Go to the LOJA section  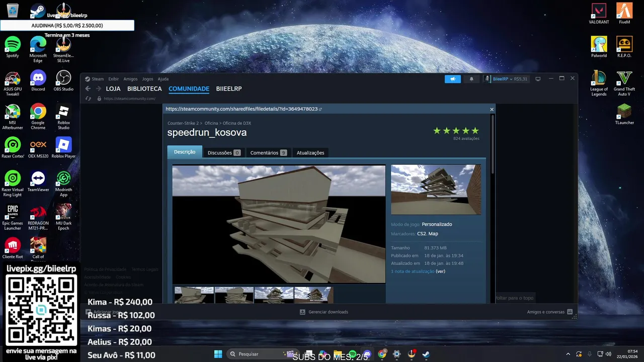point(113,89)
